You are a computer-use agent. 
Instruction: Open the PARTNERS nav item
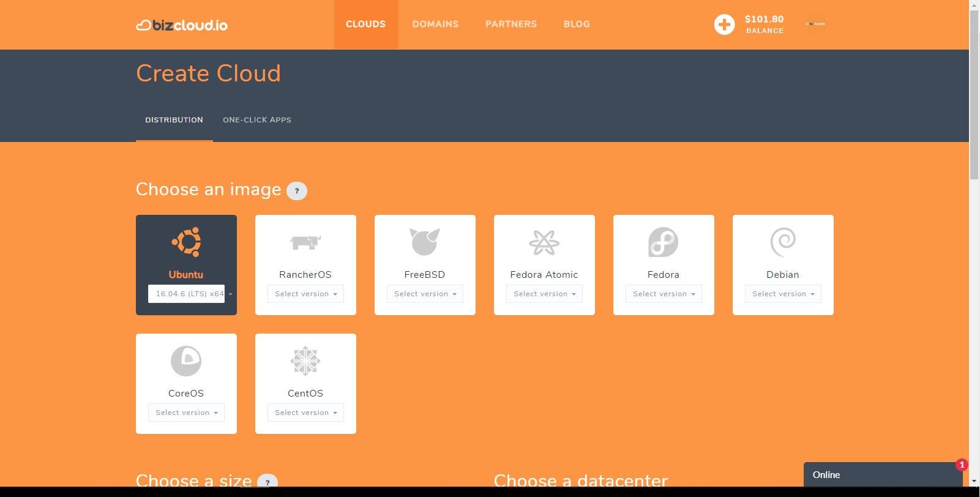(x=511, y=24)
